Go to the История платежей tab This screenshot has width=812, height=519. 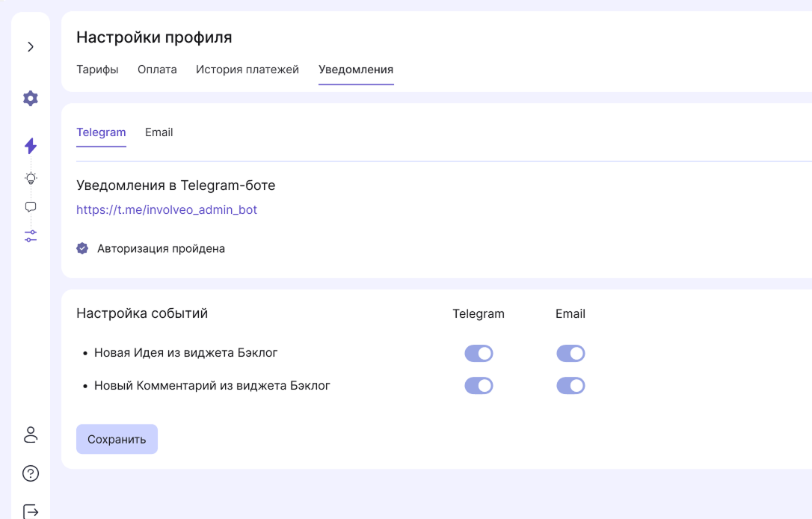click(x=247, y=70)
